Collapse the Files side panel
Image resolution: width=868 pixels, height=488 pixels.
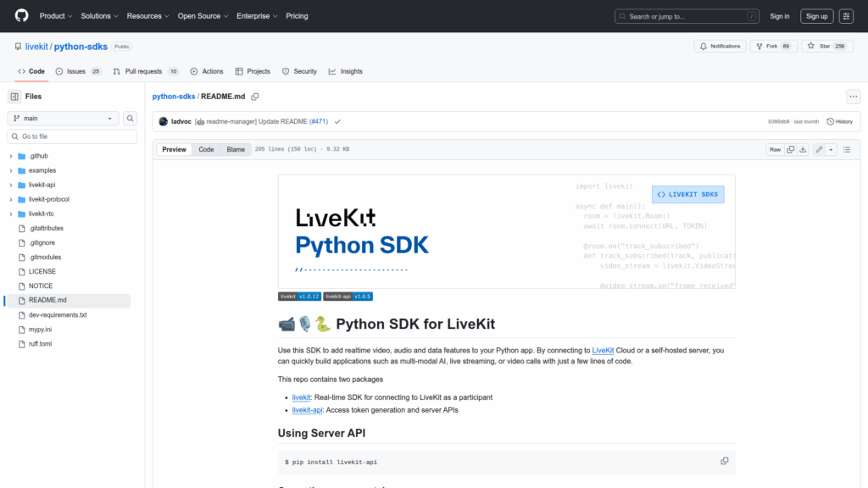[x=14, y=97]
